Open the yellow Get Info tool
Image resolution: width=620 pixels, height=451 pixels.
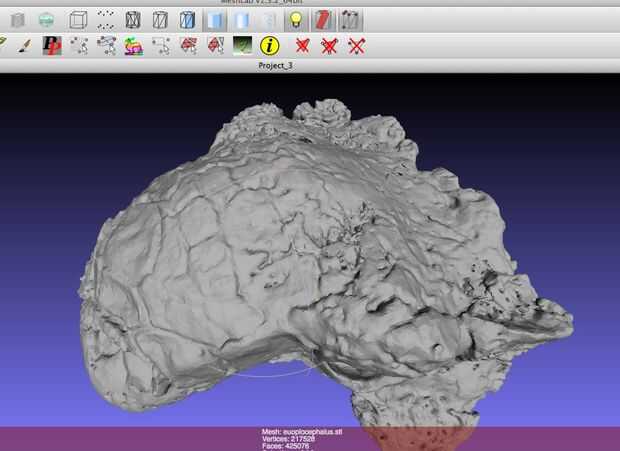(x=270, y=46)
